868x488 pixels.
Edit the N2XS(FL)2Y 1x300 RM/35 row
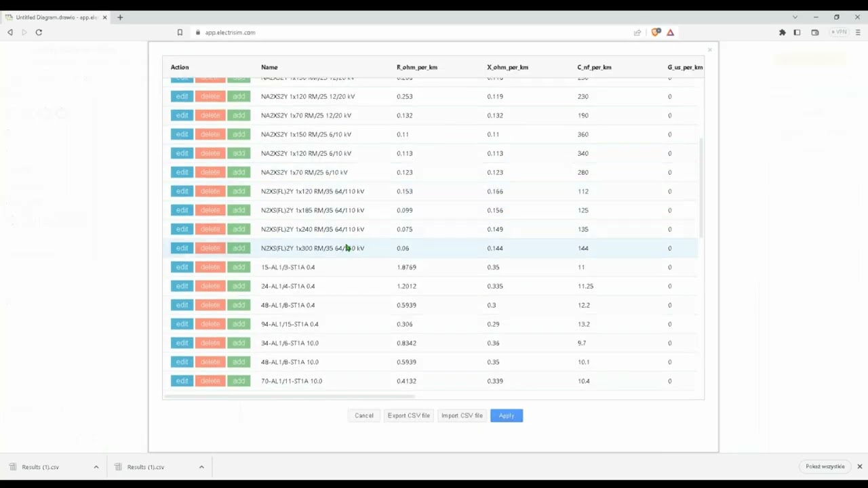[182, 248]
